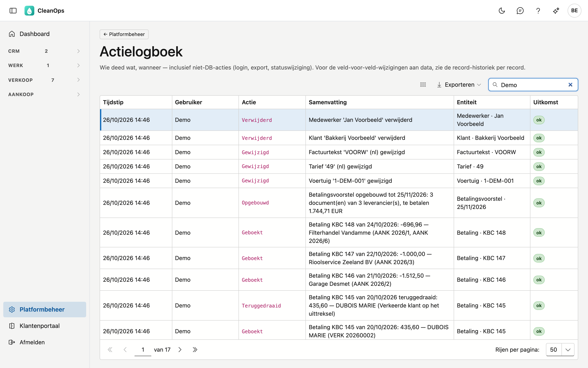
Task: Click Voertuig '1-DEM-001' gewijzigd summary
Action: pos(350,181)
